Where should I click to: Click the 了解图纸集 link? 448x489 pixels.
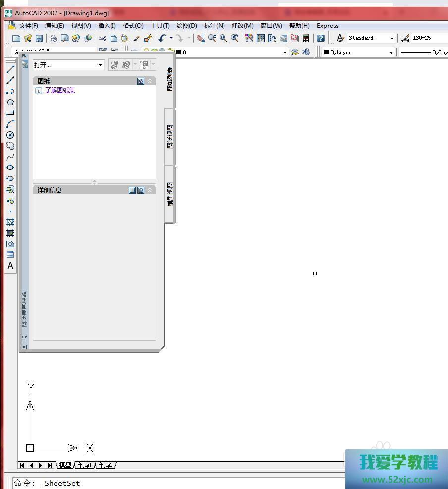click(x=60, y=90)
